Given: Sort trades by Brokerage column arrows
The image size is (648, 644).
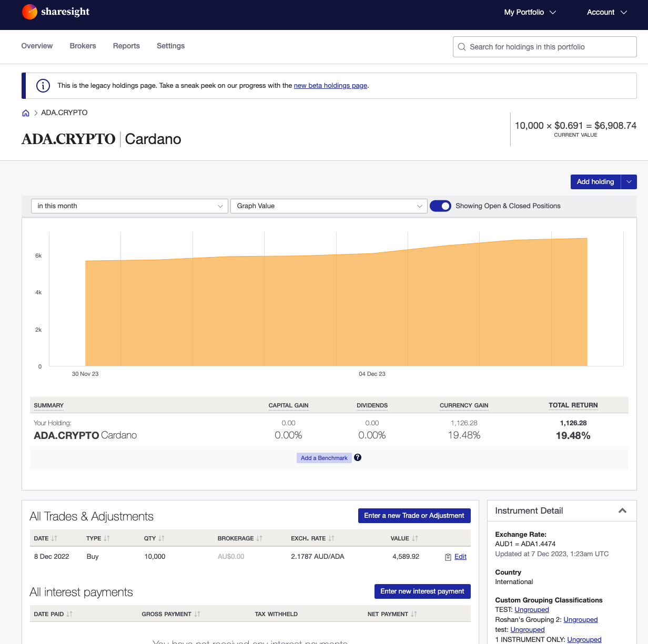Looking at the screenshot, I should (x=259, y=538).
